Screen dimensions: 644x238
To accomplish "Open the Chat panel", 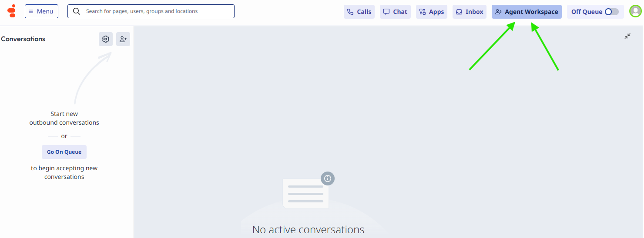I will tap(395, 12).
